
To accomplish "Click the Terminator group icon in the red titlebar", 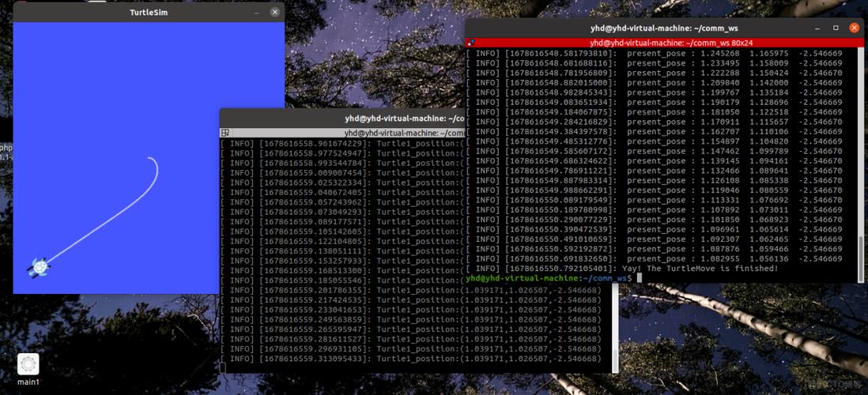I will click(470, 43).
